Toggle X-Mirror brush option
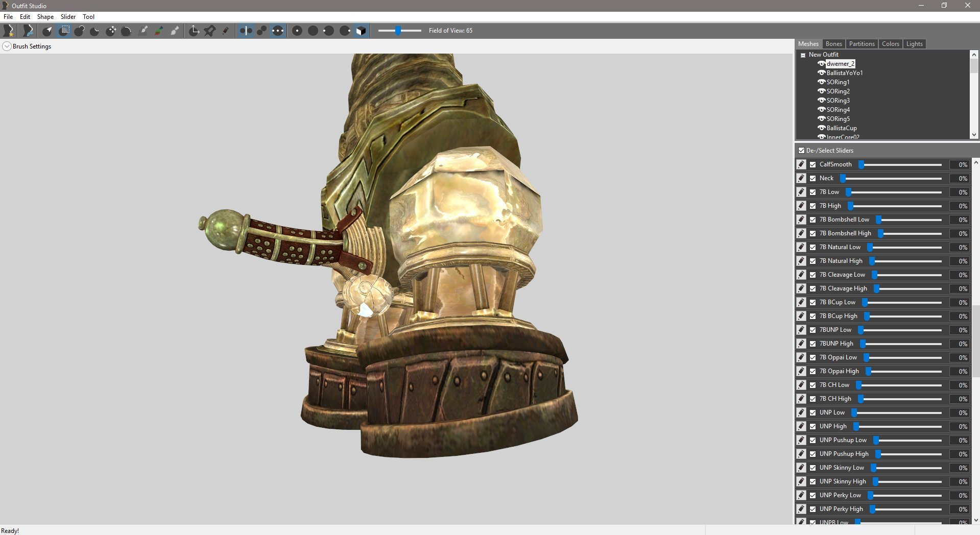The width and height of the screenshot is (980, 535). [246, 31]
